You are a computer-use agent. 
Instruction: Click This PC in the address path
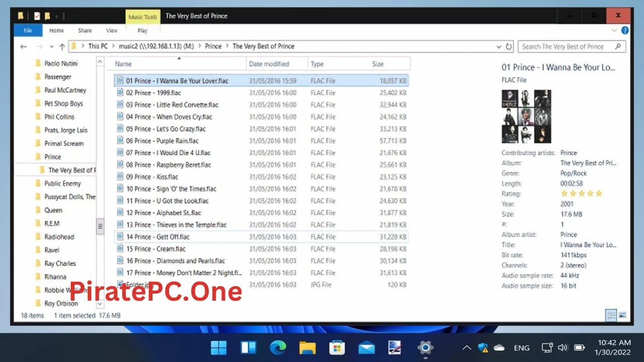click(x=98, y=46)
